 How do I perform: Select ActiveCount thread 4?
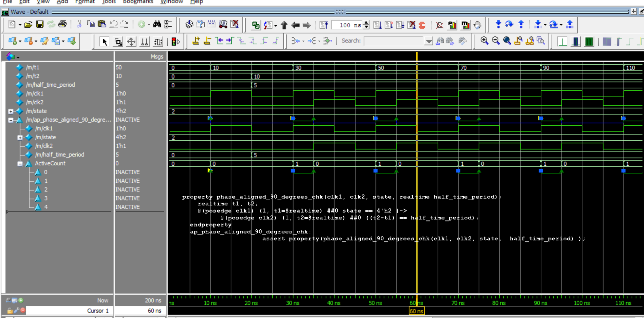tap(46, 207)
